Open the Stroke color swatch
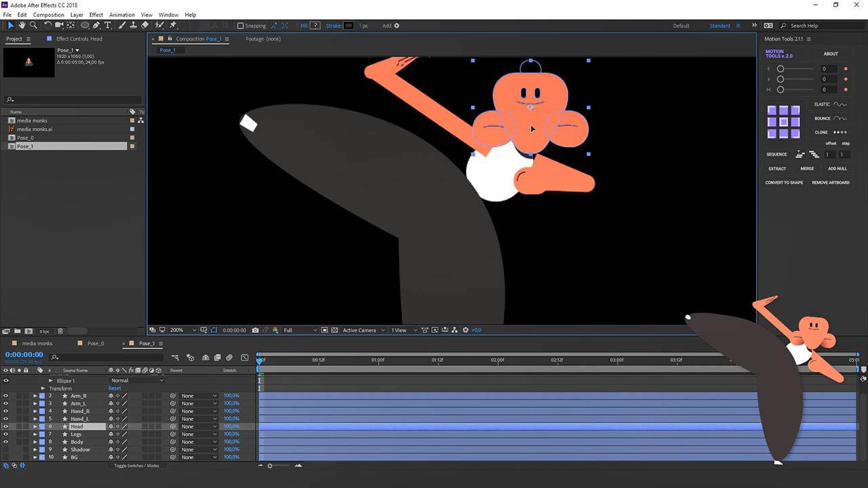Viewport: 868px width, 488px height. (349, 26)
